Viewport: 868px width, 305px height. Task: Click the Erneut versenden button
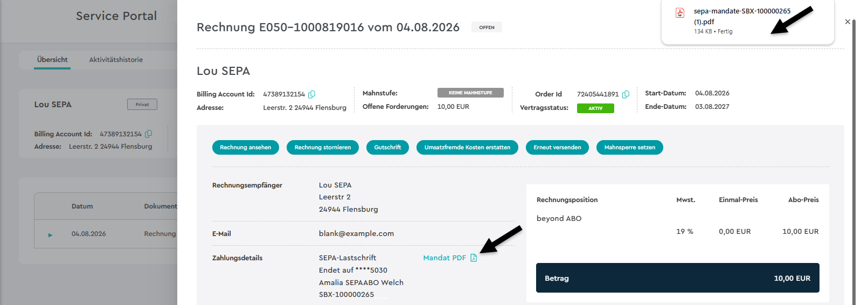[557, 148]
